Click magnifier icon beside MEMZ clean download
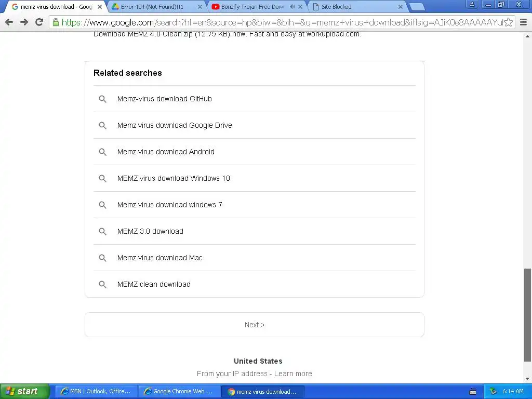The image size is (532, 399). click(102, 284)
